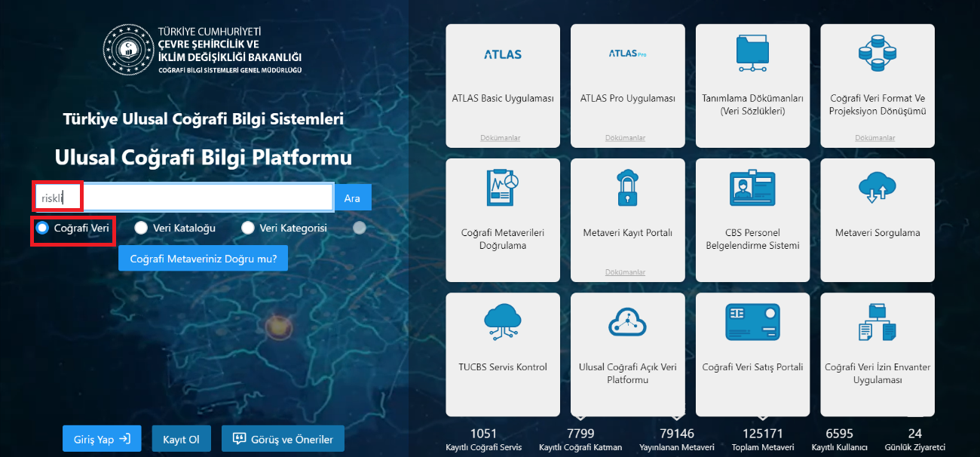Screen dimensions: 980x457
Task: Select the gray radio button after Veri Kategorisi
Action: tap(360, 228)
